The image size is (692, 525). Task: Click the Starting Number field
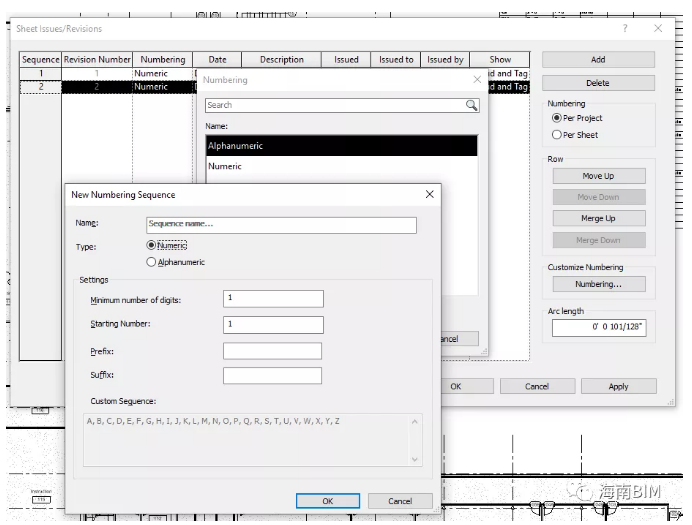(x=273, y=325)
